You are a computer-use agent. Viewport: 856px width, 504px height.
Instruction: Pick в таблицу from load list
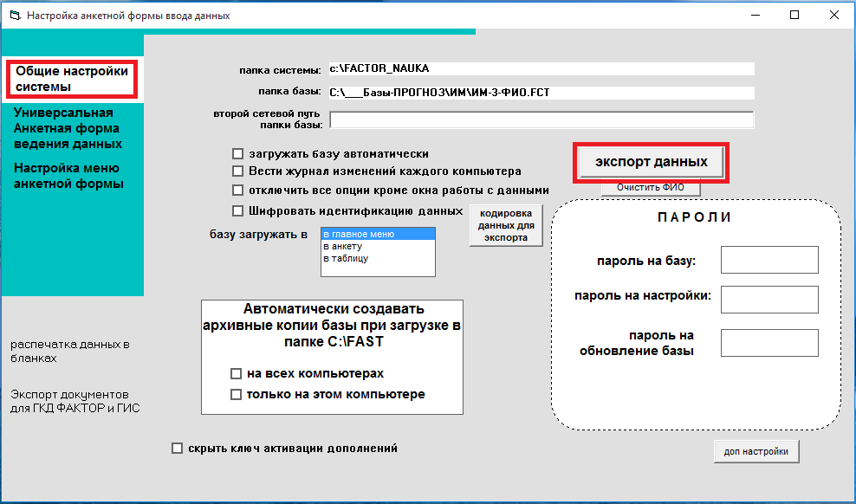click(x=378, y=258)
